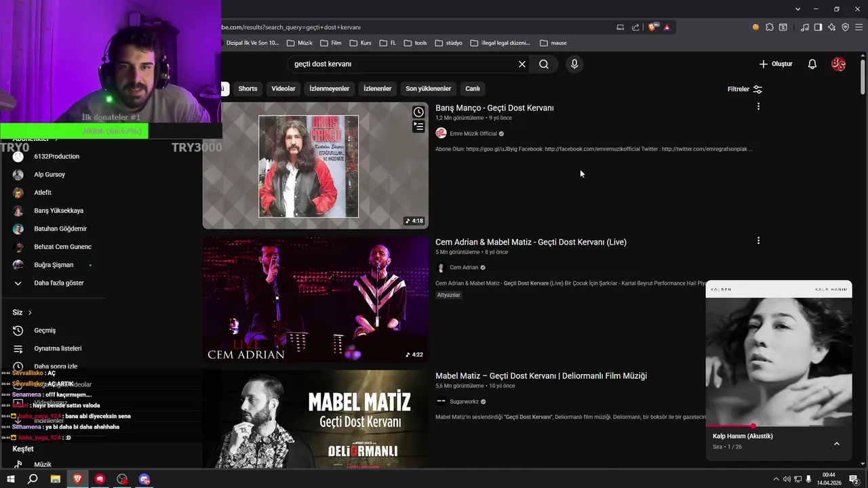Open the Cem Adrian channel link
The width and height of the screenshot is (868, 488).
pos(464,268)
